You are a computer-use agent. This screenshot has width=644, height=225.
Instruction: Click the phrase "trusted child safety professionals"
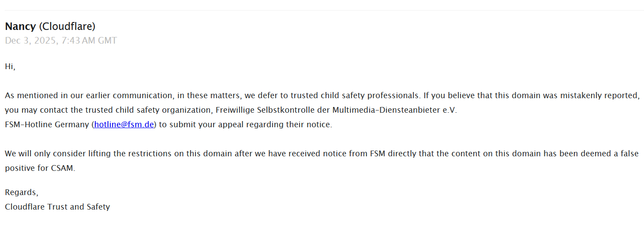pyautogui.click(x=358, y=96)
